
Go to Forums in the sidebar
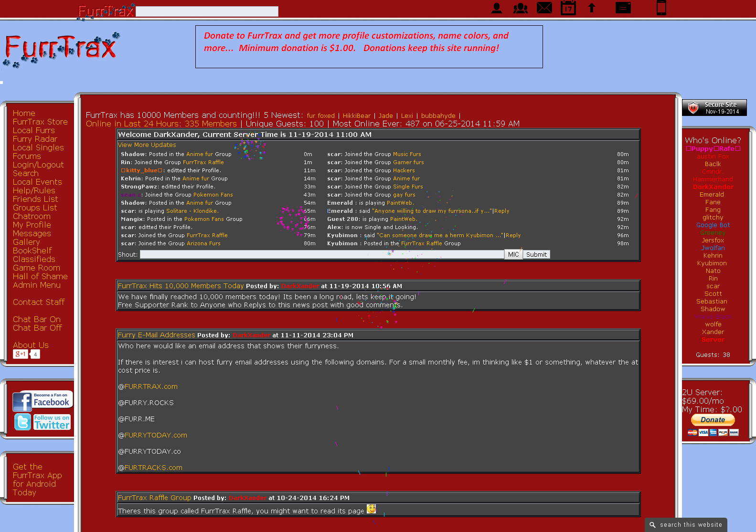[27, 156]
